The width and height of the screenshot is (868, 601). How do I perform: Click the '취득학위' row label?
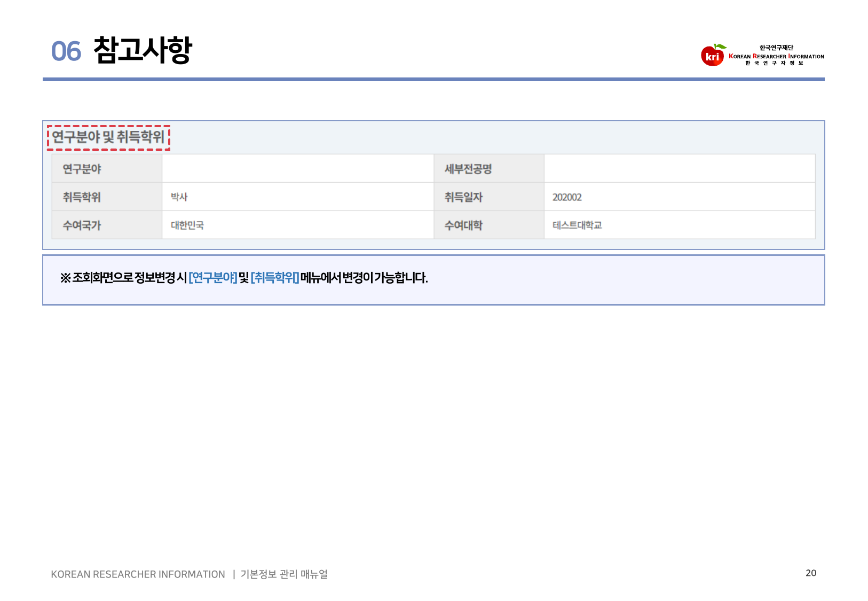(x=82, y=197)
